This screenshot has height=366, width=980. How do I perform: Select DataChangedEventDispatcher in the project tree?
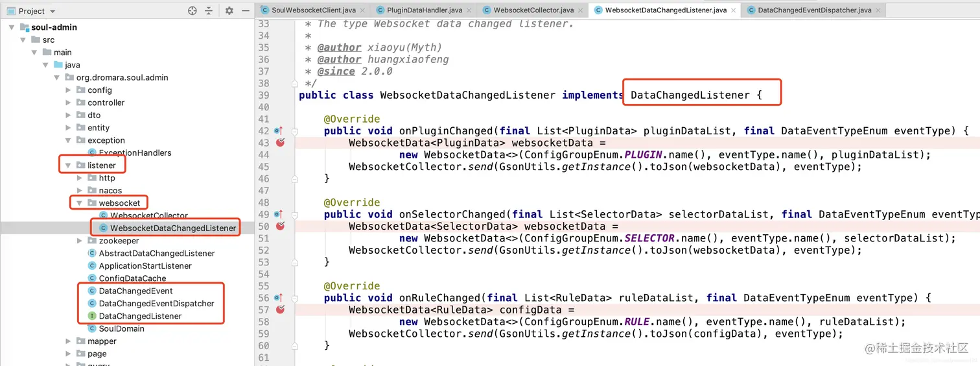pos(156,304)
